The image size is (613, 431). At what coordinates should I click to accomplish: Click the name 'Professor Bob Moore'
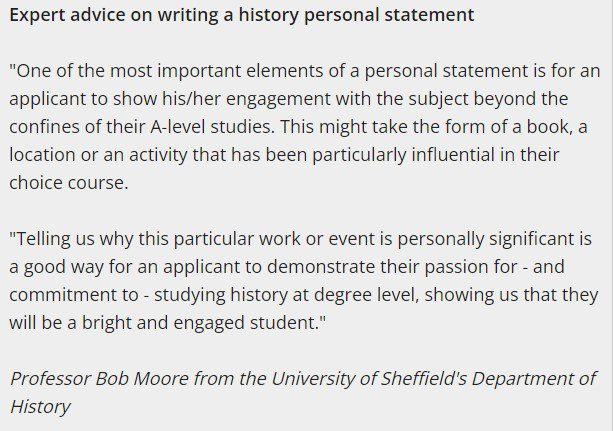[x=99, y=379]
